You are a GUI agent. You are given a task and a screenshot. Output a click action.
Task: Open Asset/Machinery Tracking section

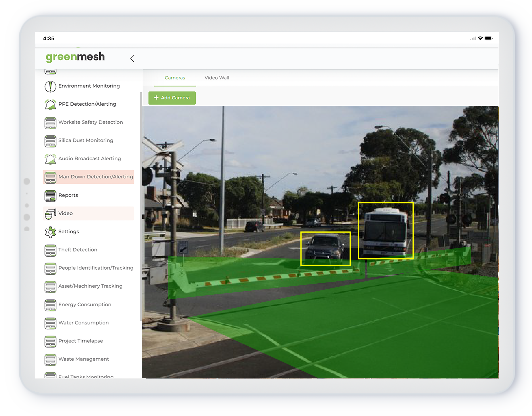90,286
